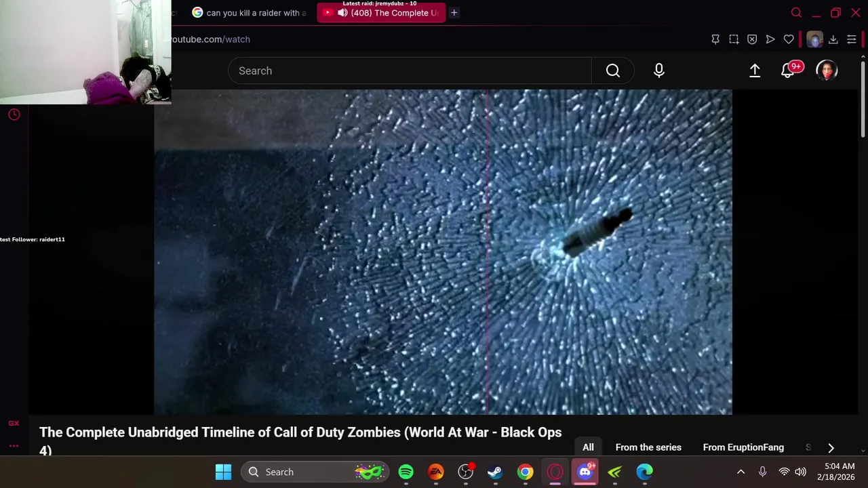Click the system tray microphone icon

point(762,472)
